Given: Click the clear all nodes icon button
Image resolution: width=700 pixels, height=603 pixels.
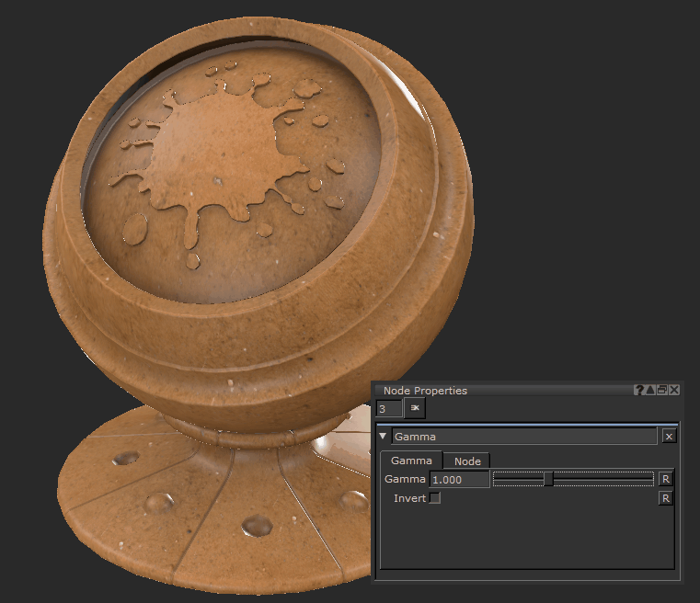Looking at the screenshot, I should coord(415,407).
